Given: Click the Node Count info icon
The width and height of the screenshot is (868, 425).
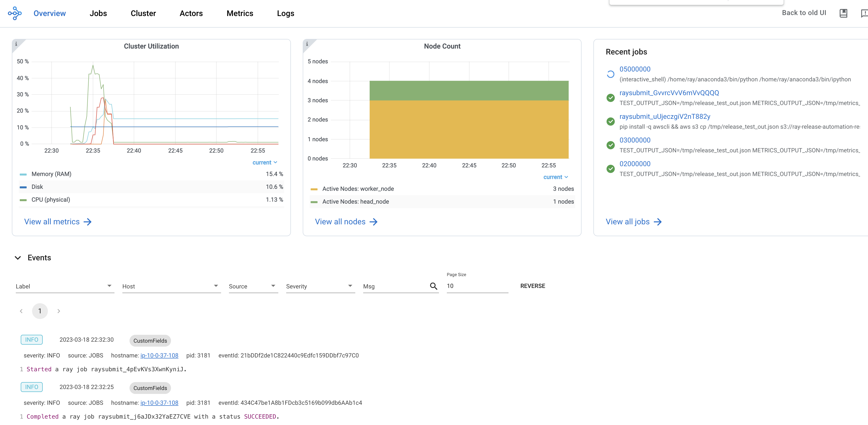Looking at the screenshot, I should pos(307,44).
